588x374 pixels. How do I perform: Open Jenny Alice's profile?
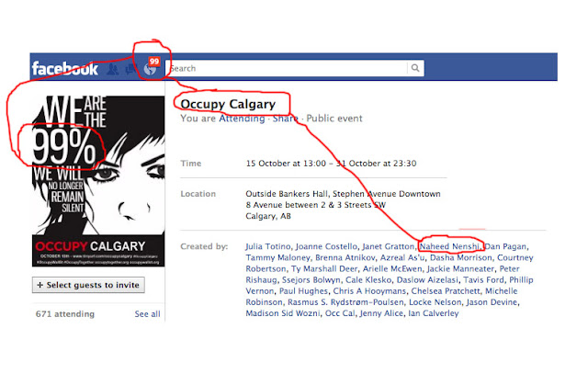coord(381,313)
